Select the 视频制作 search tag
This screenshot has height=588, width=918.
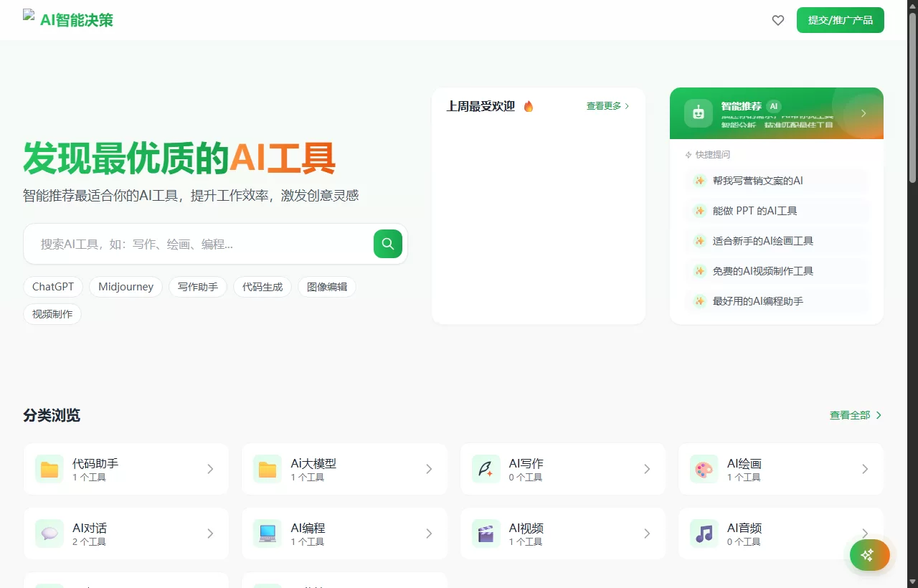click(52, 314)
